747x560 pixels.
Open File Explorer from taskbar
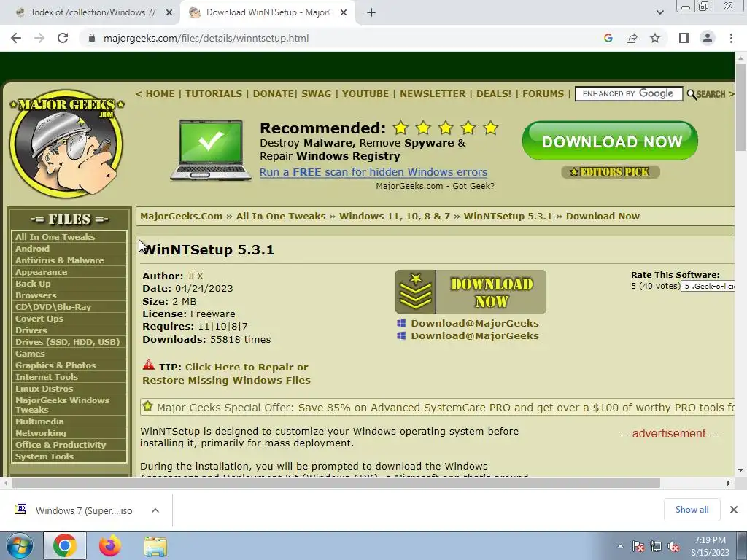(x=155, y=546)
